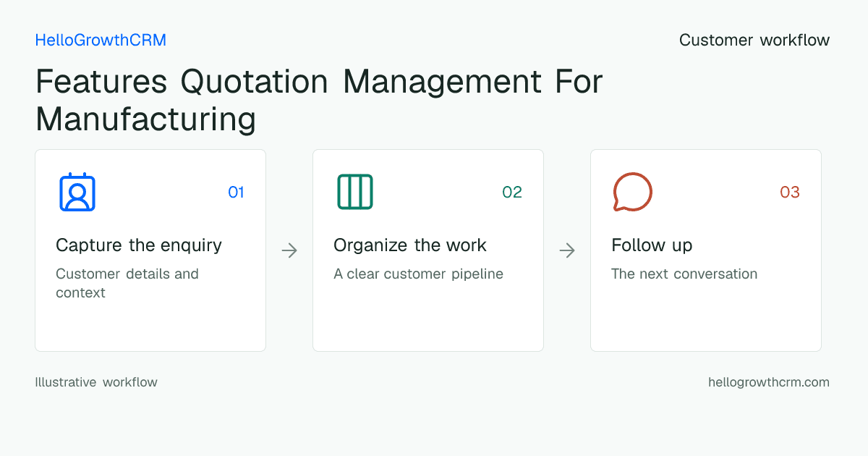Click the HelloGrowthCRM brand name
This screenshot has height=456, width=868.
point(101,40)
